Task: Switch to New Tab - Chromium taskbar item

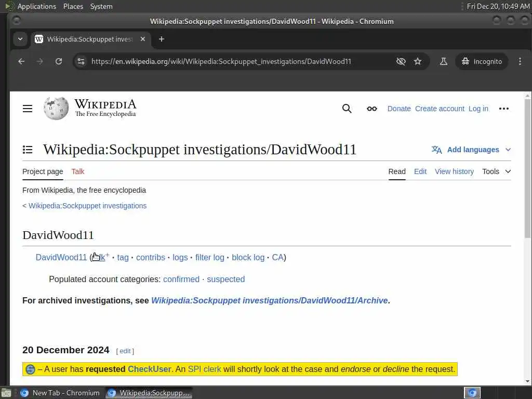Action: coord(60,393)
